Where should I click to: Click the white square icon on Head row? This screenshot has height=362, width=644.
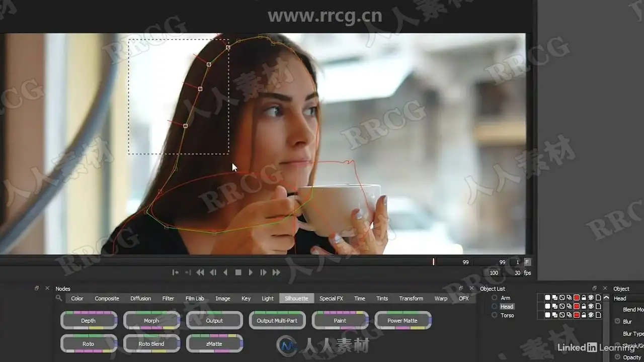coord(547,306)
